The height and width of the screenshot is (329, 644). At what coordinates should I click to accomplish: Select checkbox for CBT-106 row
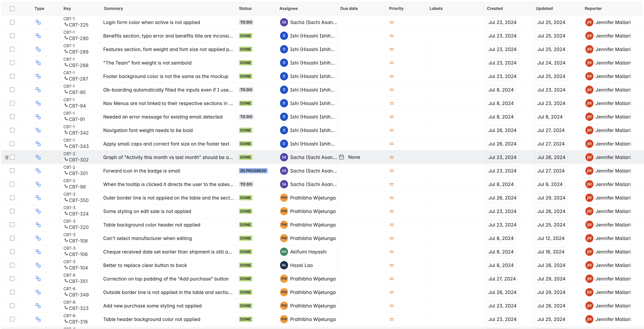12,252
